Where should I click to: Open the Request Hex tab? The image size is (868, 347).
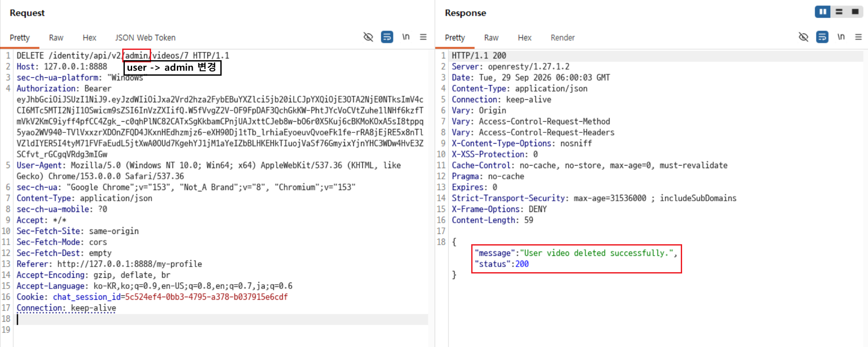click(x=90, y=38)
